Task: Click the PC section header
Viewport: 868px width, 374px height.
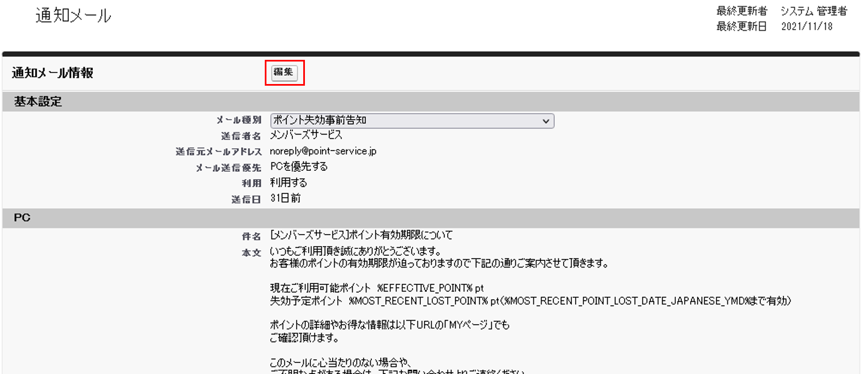Action: (22, 218)
